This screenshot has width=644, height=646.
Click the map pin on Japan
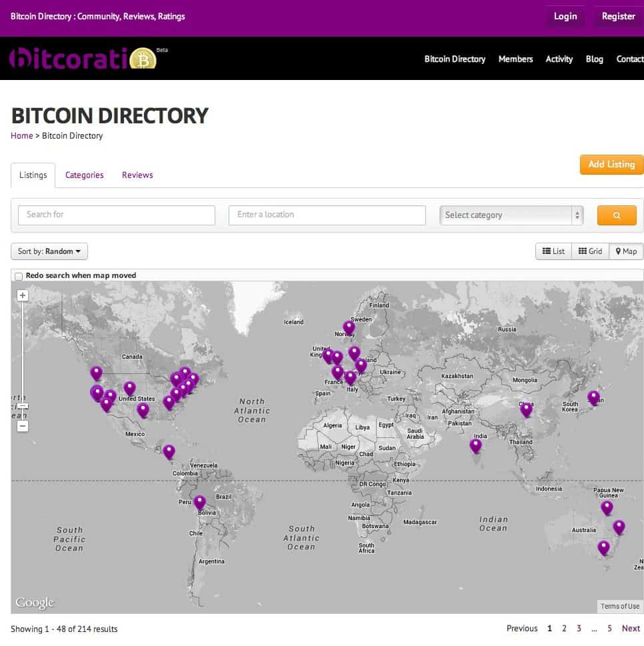pyautogui.click(x=593, y=397)
